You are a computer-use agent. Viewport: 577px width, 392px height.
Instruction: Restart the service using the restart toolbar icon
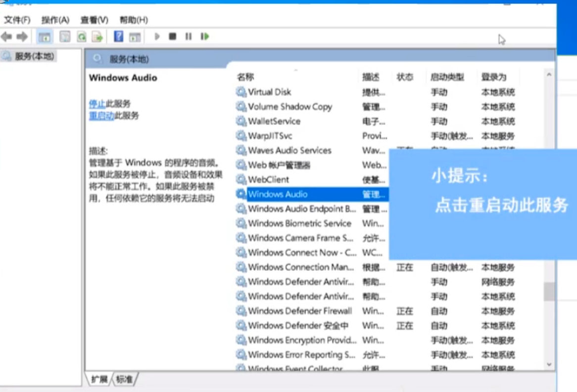(x=205, y=36)
